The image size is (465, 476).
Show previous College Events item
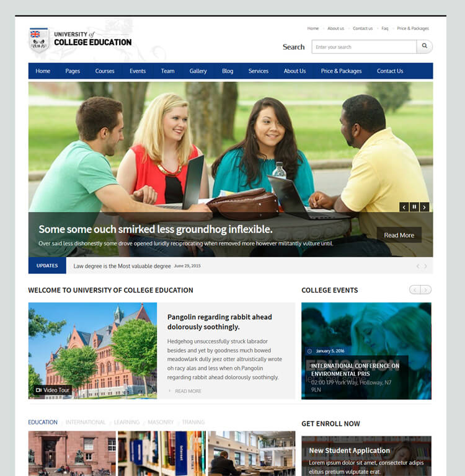415,290
